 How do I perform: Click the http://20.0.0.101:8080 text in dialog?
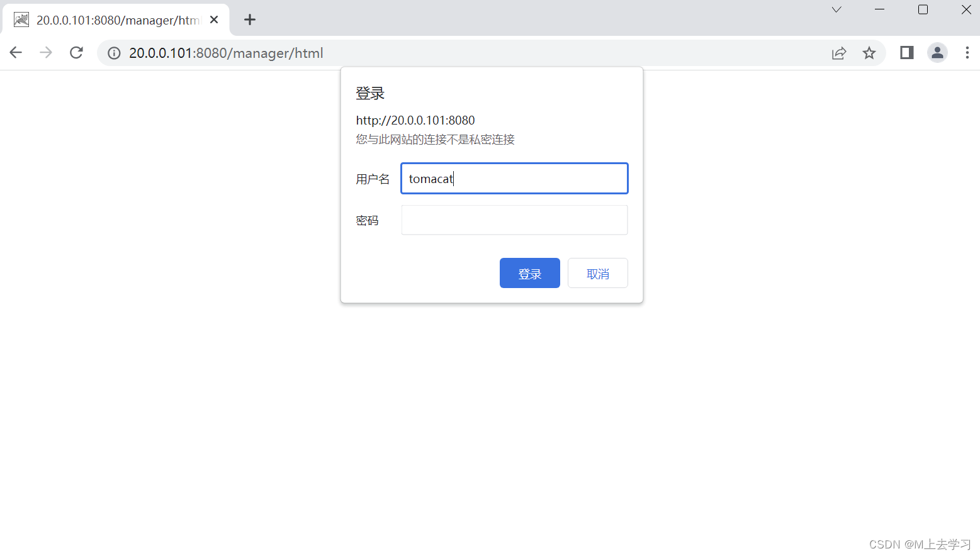[x=415, y=120]
